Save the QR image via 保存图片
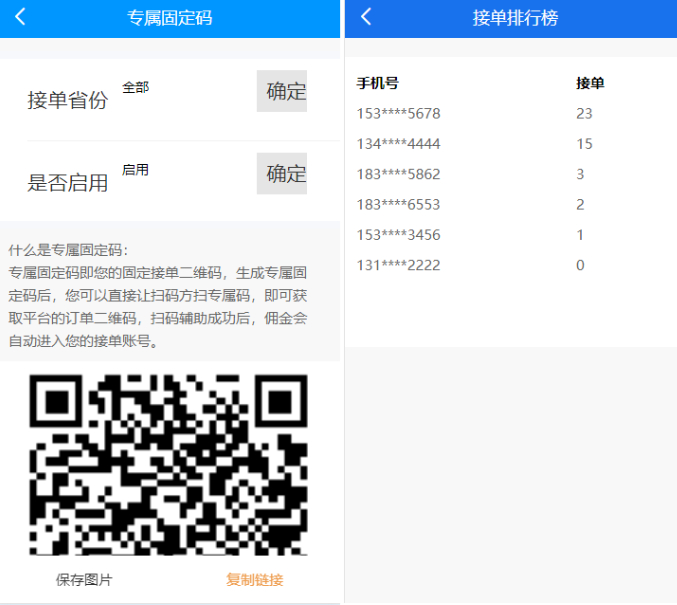This screenshot has height=605, width=677. [84, 580]
